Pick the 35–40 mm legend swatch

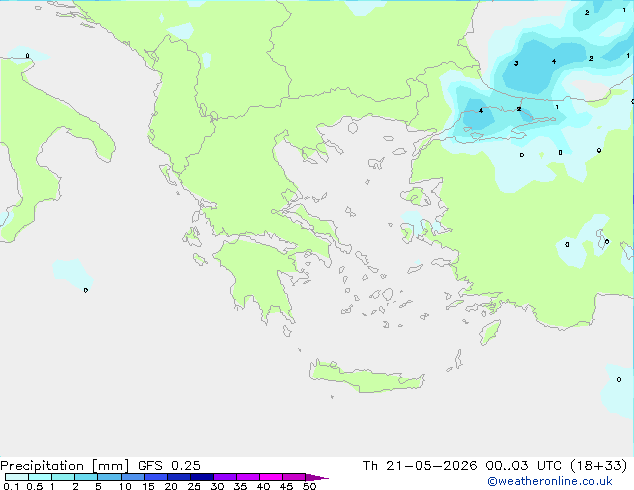pos(248,477)
